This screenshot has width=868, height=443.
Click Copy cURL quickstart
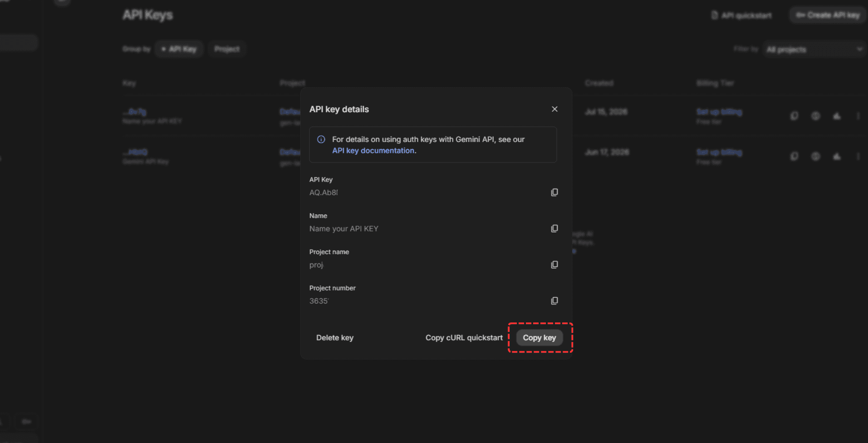pos(464,338)
